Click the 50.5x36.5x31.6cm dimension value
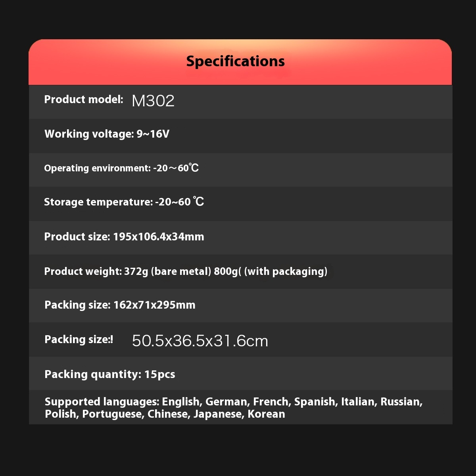The height and width of the screenshot is (476, 476). (x=200, y=341)
